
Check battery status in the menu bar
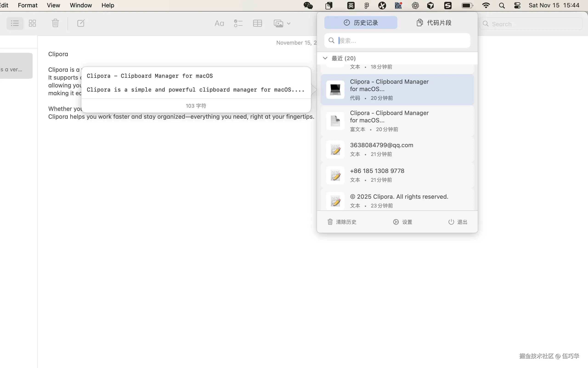[x=467, y=5]
